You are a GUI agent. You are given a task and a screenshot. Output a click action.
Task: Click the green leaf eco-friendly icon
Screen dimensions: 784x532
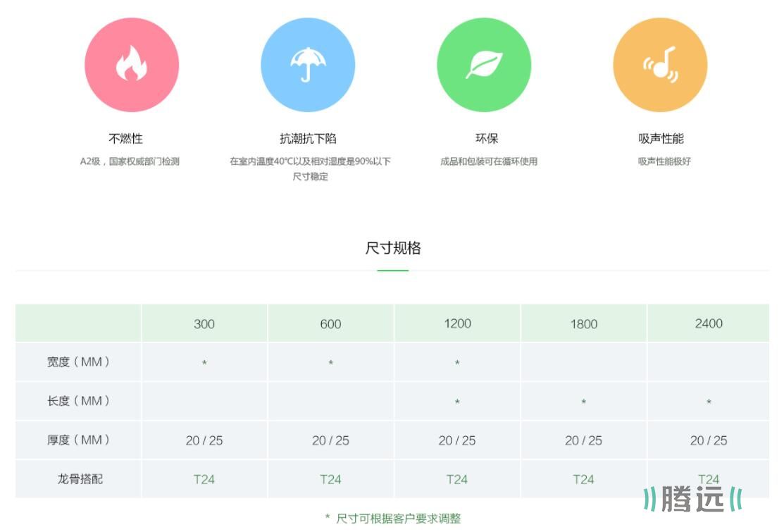tap(484, 65)
